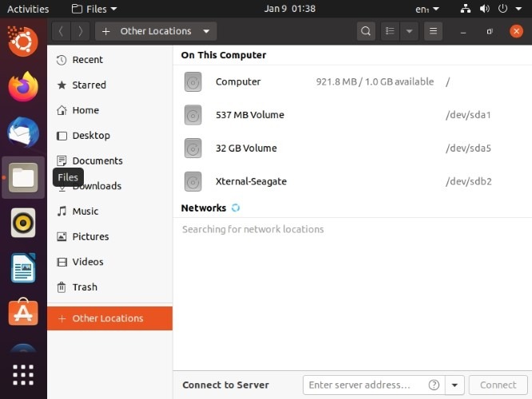Click the Xternal-Seagate drive icon
Screen dimensions: 532x399
pos(193,181)
